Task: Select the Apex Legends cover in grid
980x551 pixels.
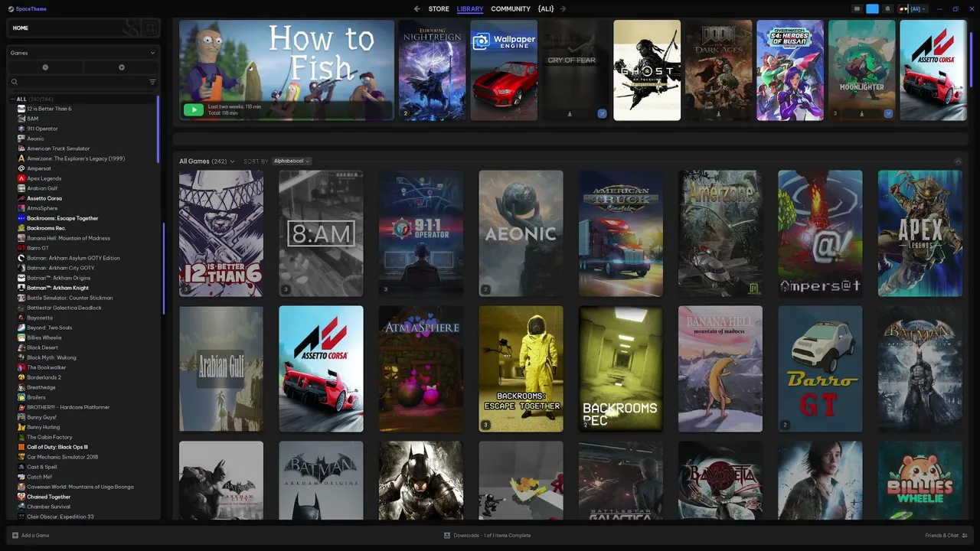Action: [920, 233]
